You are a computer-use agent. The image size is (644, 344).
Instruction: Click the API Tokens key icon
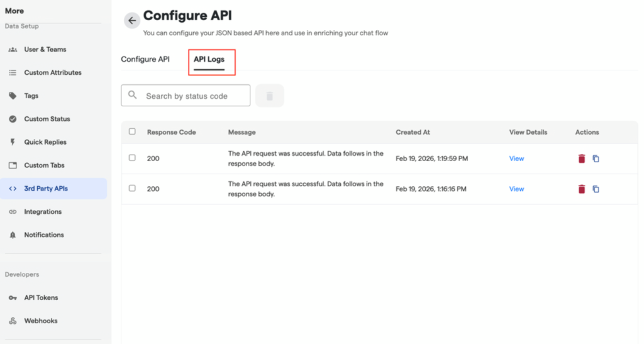(x=13, y=298)
